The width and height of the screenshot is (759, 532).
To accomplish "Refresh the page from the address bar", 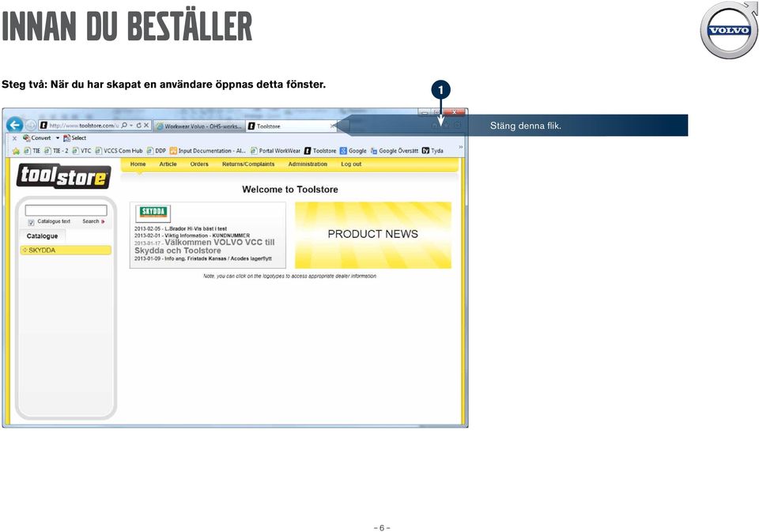I will pos(138,126).
